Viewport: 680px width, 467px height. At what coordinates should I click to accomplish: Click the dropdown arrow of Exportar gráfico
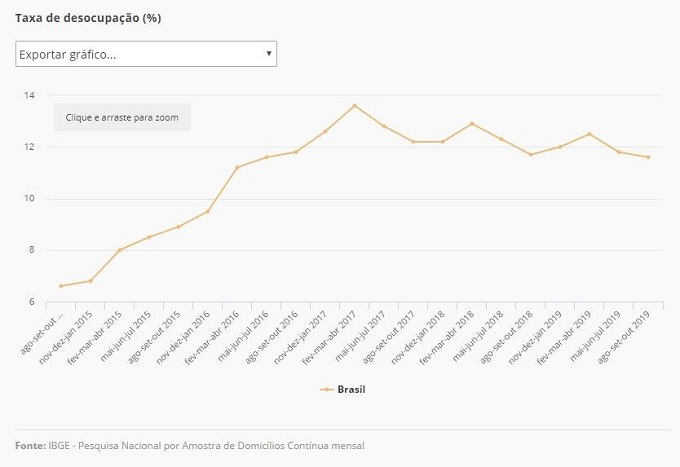click(269, 54)
